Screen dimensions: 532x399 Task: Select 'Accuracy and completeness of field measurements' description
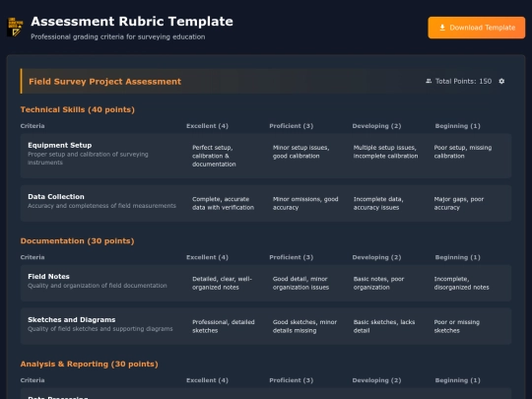(x=101, y=206)
